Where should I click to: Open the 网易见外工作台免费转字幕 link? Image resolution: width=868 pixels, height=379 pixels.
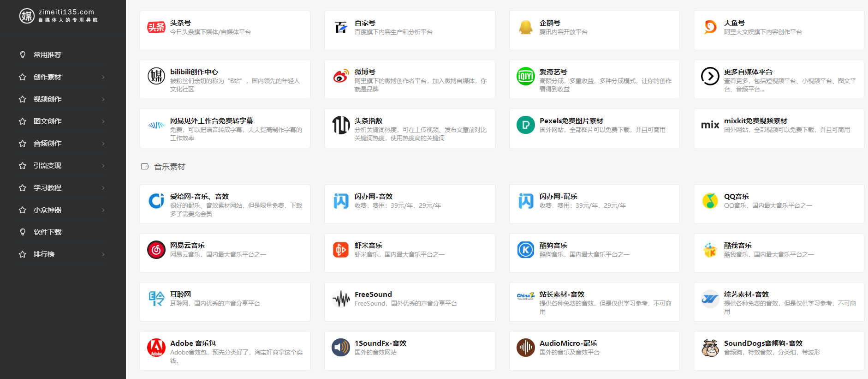tap(212, 120)
